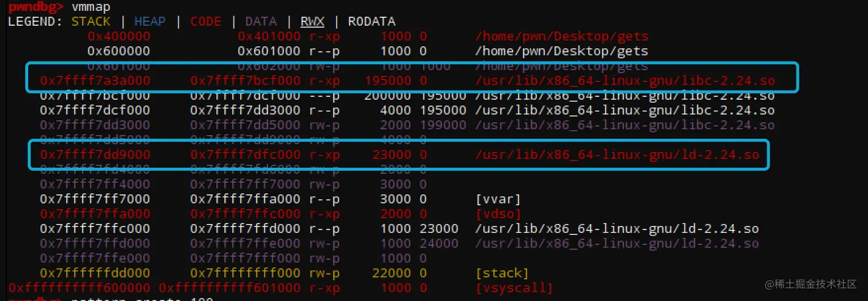Select end address 0x401000 in the r-xp row

(x=269, y=37)
